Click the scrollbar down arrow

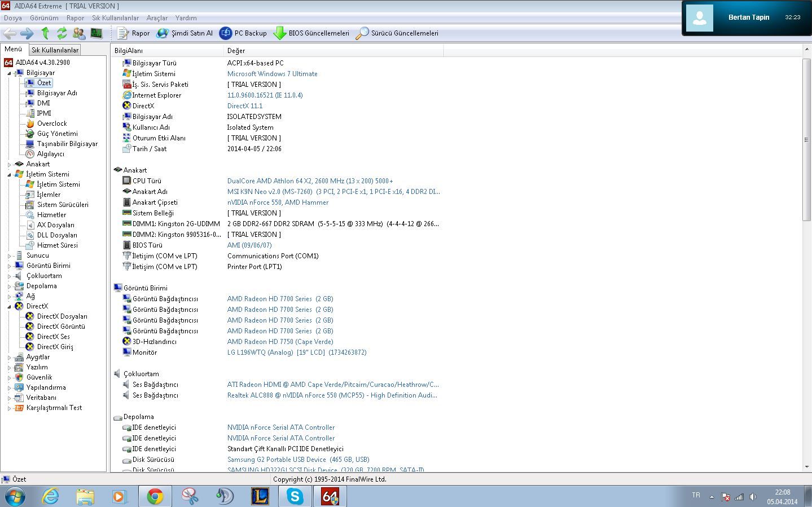806,466
